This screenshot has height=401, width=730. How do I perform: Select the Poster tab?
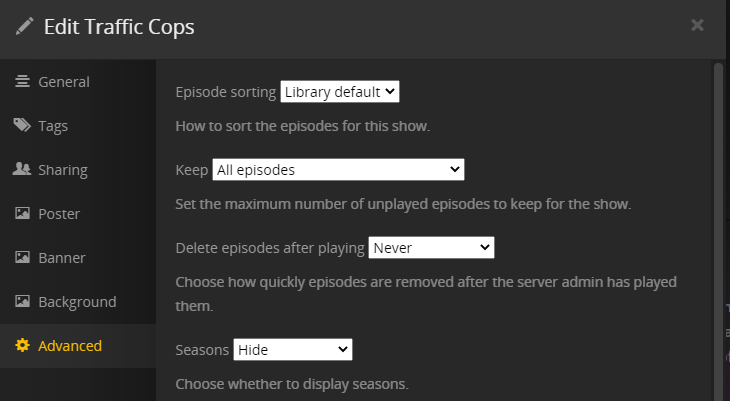click(x=59, y=214)
